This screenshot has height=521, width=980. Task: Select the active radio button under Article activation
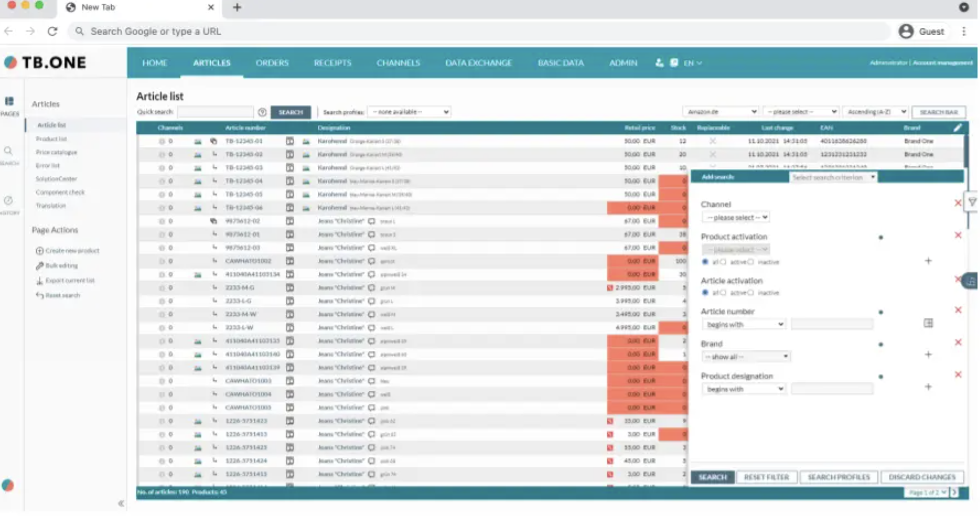tap(723, 294)
